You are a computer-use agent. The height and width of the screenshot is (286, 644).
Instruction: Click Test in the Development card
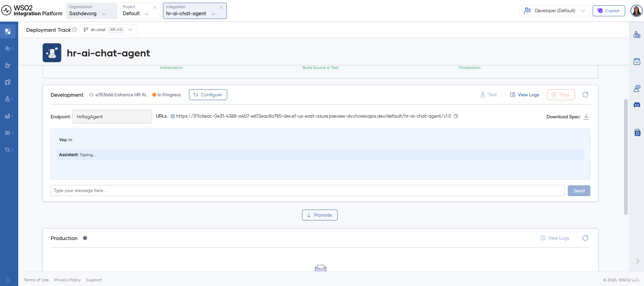(488, 95)
